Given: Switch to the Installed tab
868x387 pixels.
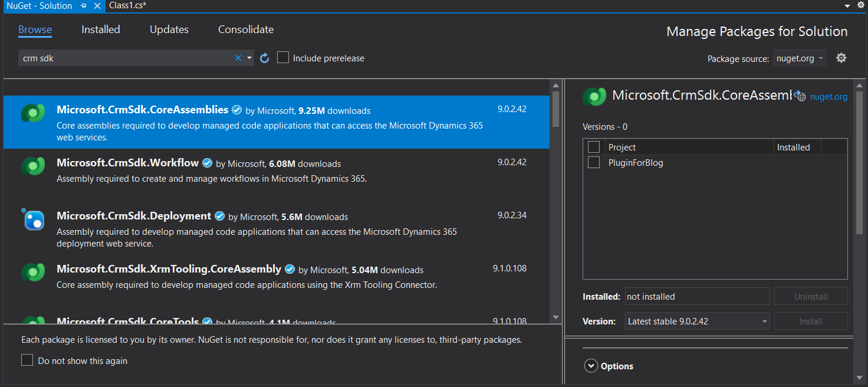Looking at the screenshot, I should (101, 29).
